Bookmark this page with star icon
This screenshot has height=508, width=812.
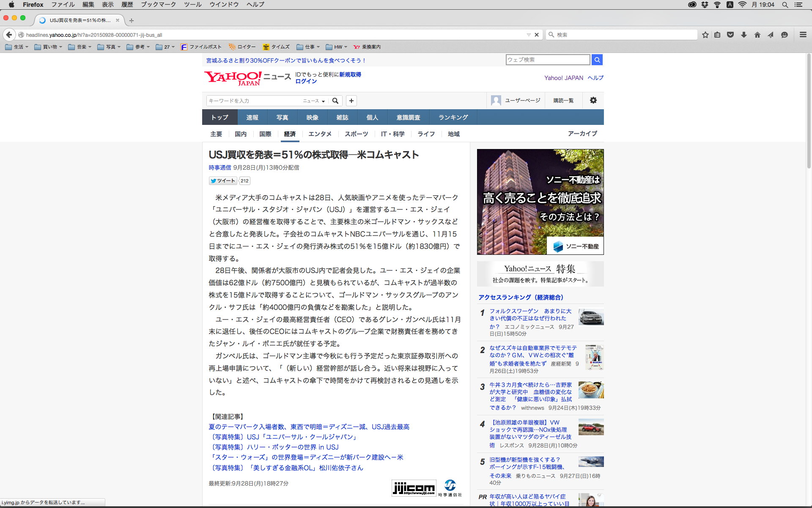(705, 35)
